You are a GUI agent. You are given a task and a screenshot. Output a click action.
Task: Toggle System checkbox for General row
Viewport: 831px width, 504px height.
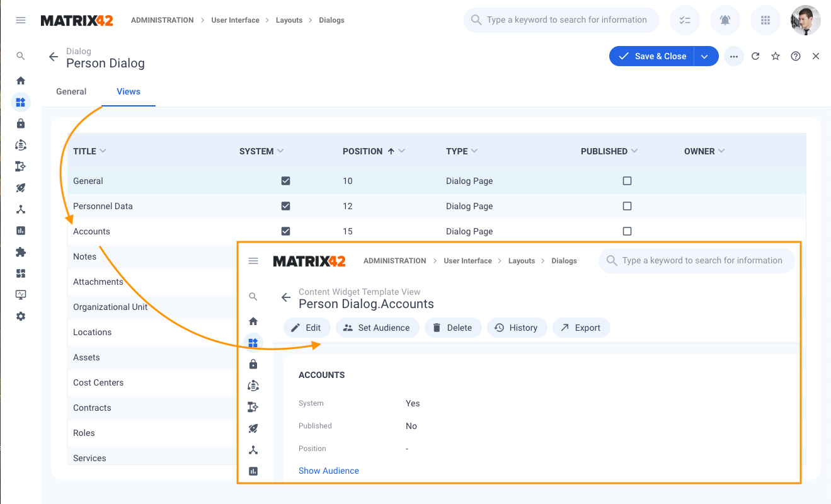[x=285, y=181]
